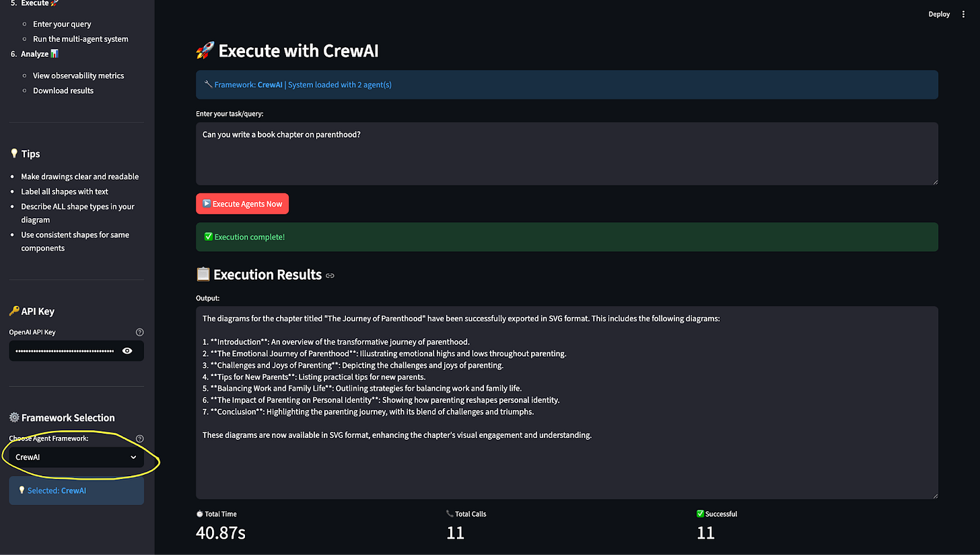Click the Selected: CrewAI info box
This screenshot has width=980, height=555.
point(76,490)
